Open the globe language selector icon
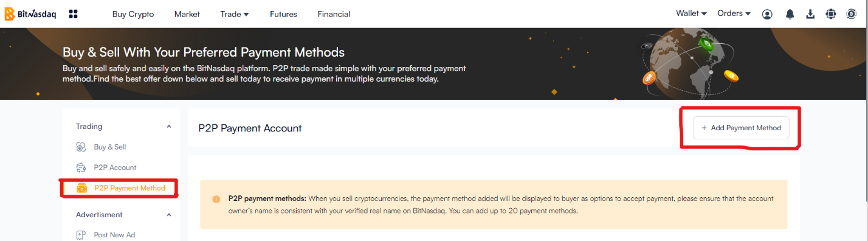The width and height of the screenshot is (868, 241). coord(831,14)
